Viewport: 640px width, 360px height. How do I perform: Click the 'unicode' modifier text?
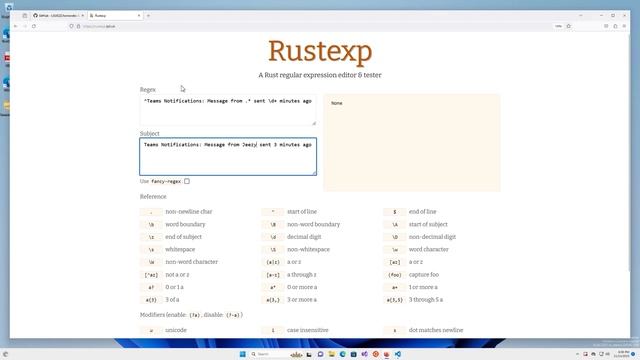[176, 330]
